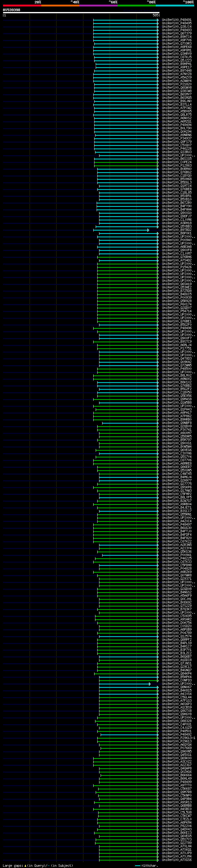Select hit label UniRef100_P07669
Viewport: 197px width, 868px height.
tap(177, 748)
